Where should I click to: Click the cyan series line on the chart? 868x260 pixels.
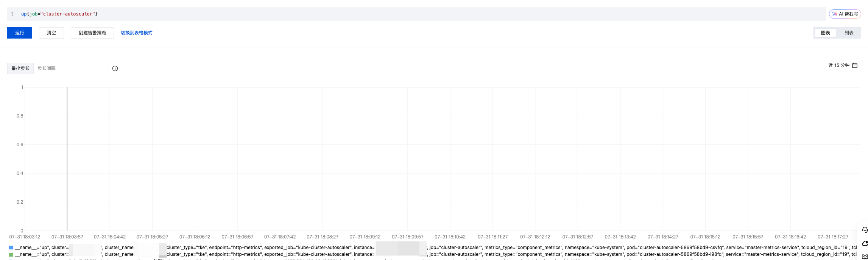coord(662,87)
